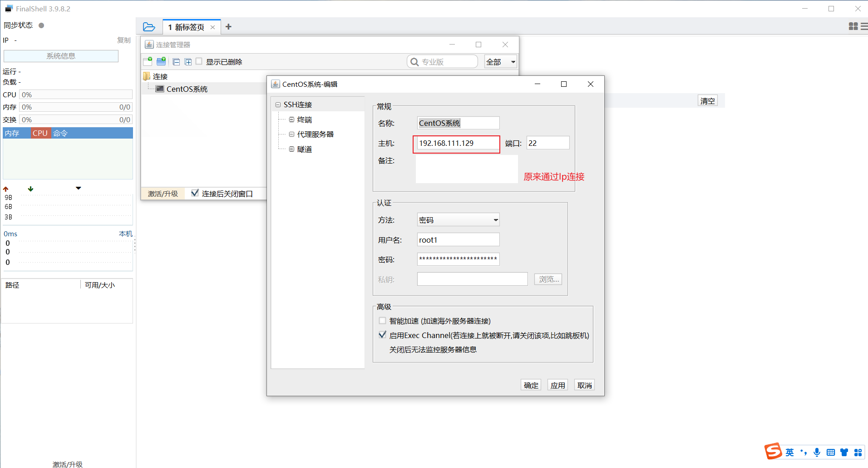
Task: Toggle the 显示已删除 checkbox
Action: pos(199,61)
